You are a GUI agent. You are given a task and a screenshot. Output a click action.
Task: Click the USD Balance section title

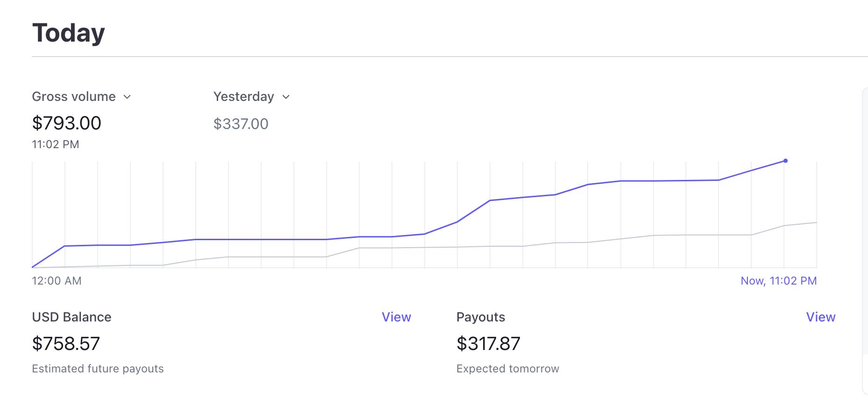[71, 317]
